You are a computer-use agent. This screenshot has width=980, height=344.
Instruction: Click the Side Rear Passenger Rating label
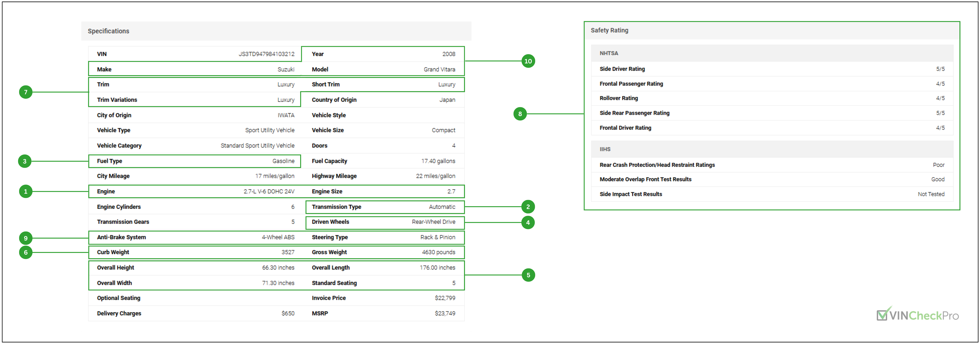coord(634,113)
